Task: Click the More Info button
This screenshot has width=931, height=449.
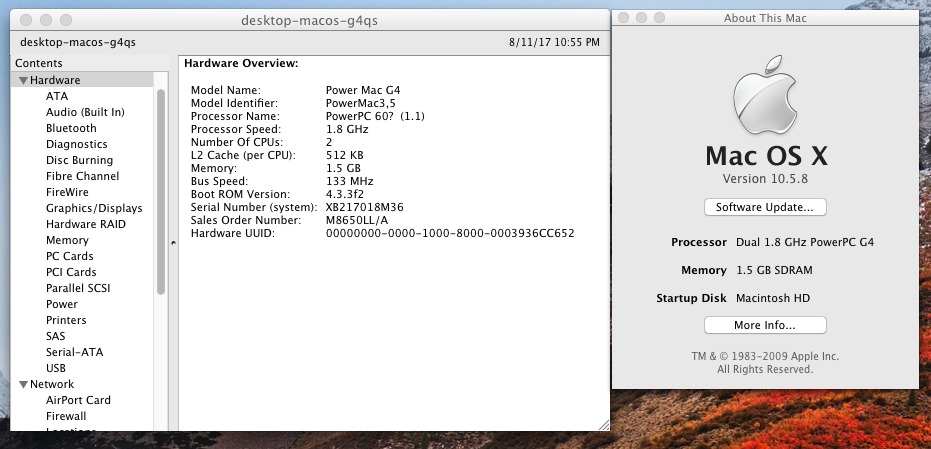Action: point(765,325)
